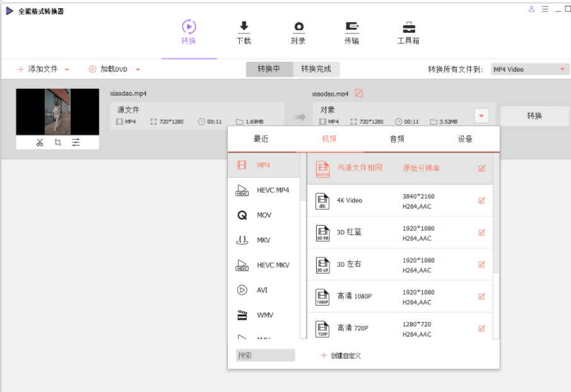Image resolution: width=571 pixels, height=392 pixels.
Task: Click the scissors trim icon
Action: 40,142
